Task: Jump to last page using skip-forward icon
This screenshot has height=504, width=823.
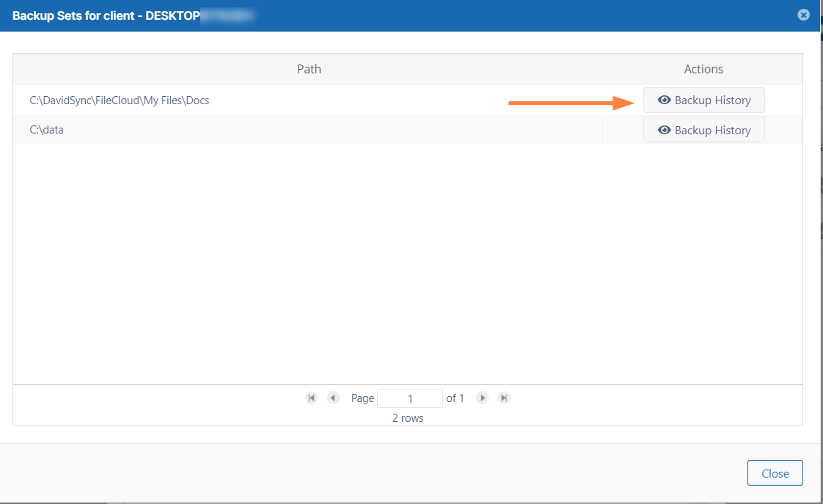Action: (504, 398)
